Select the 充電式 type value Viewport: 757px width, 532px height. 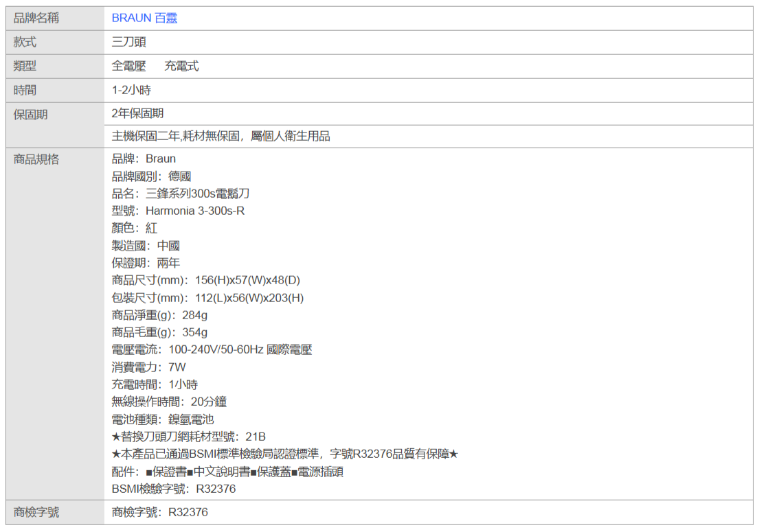(181, 66)
